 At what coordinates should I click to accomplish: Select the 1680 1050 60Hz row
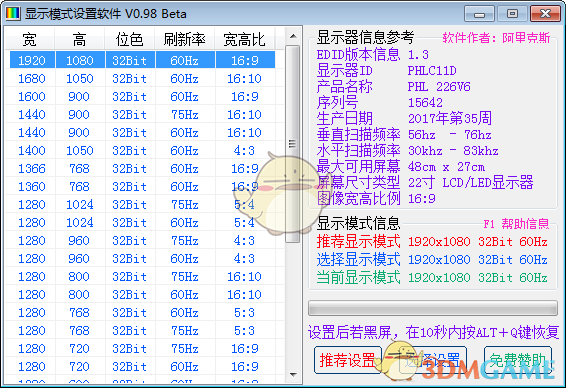click(142, 78)
